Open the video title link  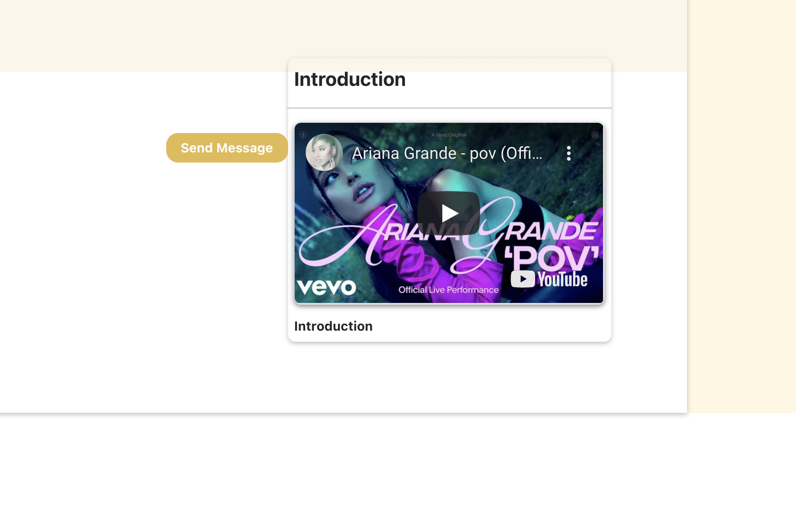pyautogui.click(x=447, y=153)
